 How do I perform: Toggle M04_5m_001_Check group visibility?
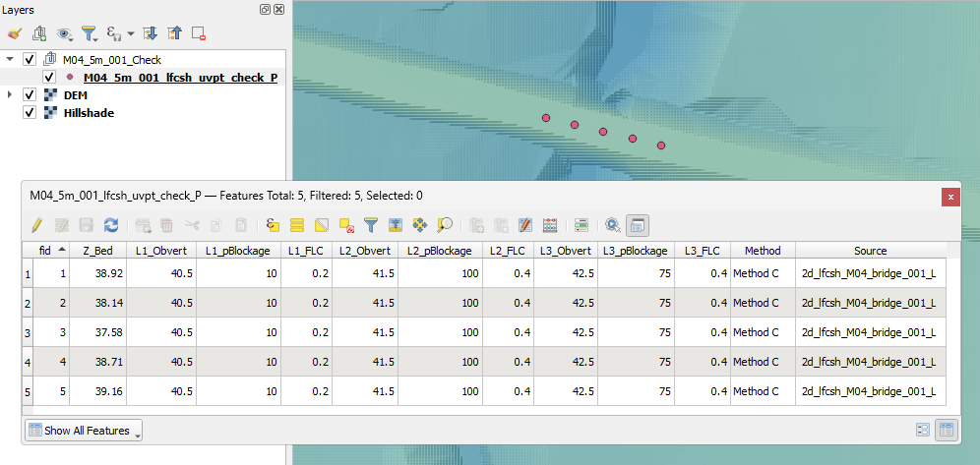(x=30, y=59)
